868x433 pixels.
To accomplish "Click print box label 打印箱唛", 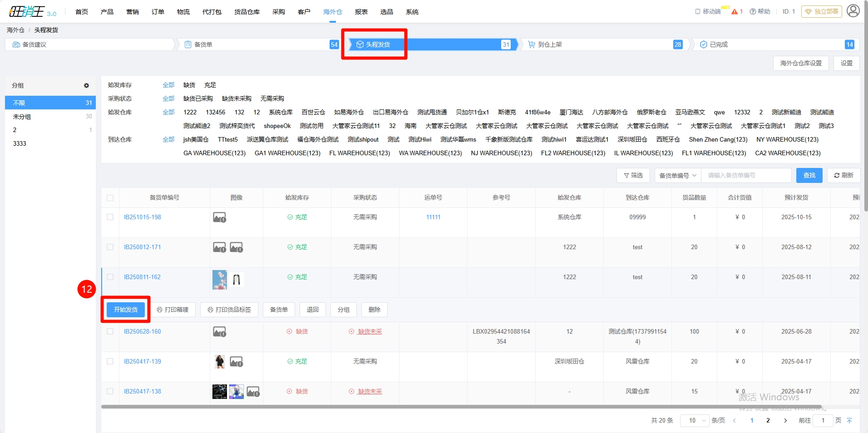I will pos(173,310).
